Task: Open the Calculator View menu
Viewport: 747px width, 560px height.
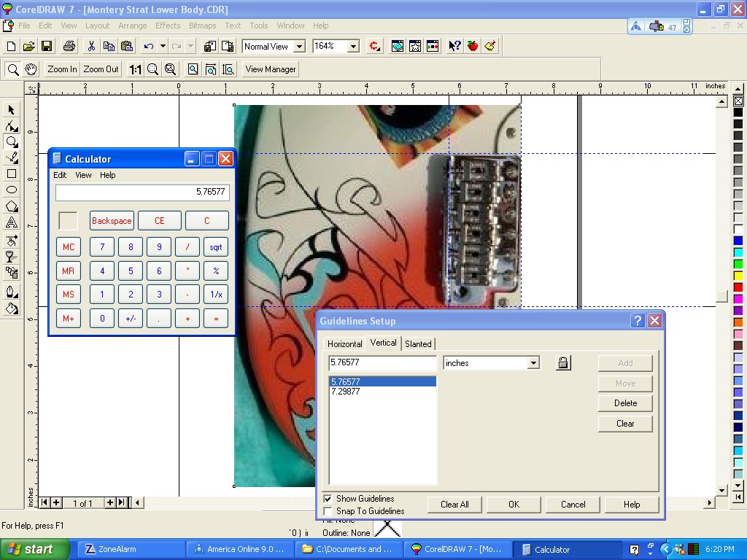Action: [x=83, y=175]
